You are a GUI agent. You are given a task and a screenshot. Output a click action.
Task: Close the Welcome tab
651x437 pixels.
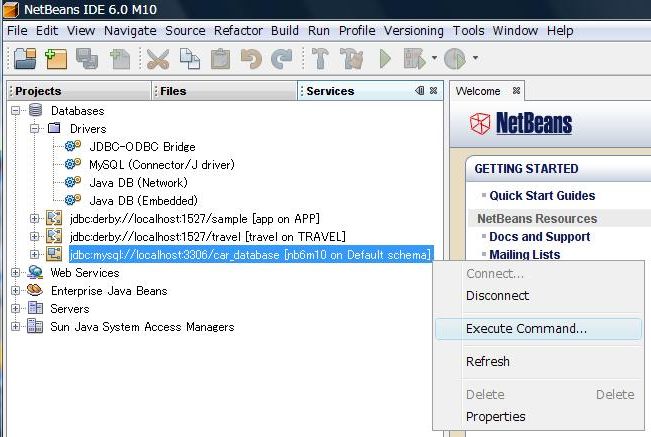[517, 91]
